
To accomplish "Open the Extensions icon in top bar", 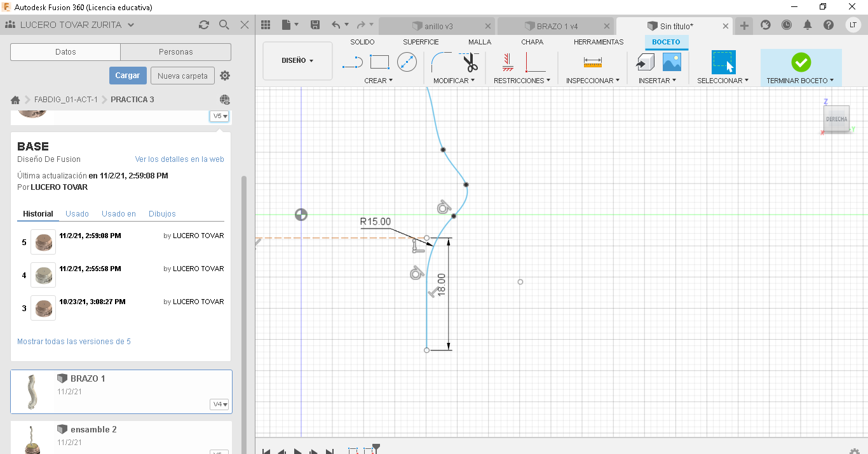I will point(766,25).
